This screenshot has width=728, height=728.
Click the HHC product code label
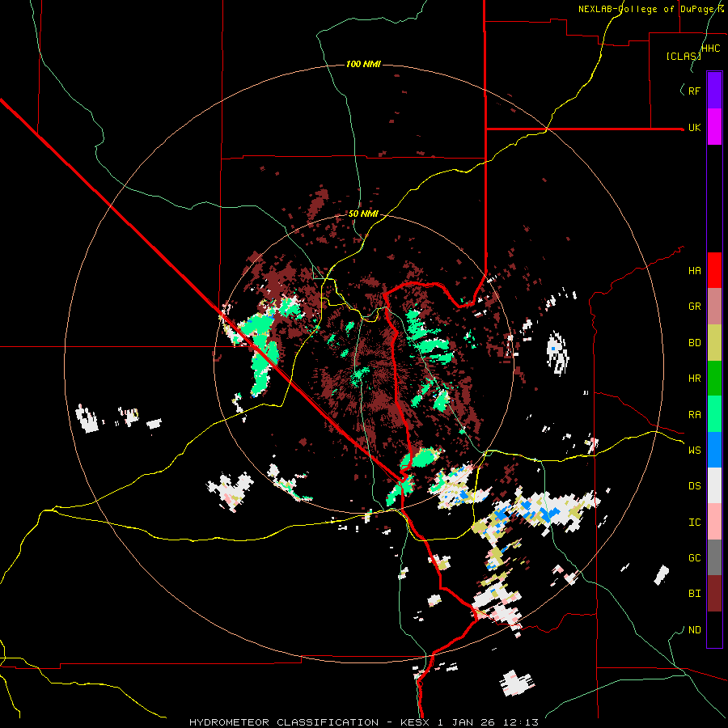(711, 49)
